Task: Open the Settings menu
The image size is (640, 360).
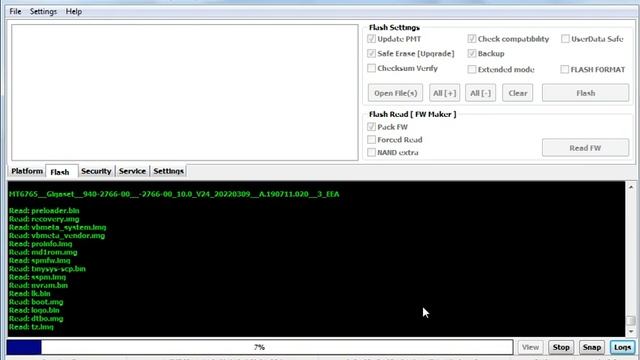Action: pyautogui.click(x=43, y=11)
